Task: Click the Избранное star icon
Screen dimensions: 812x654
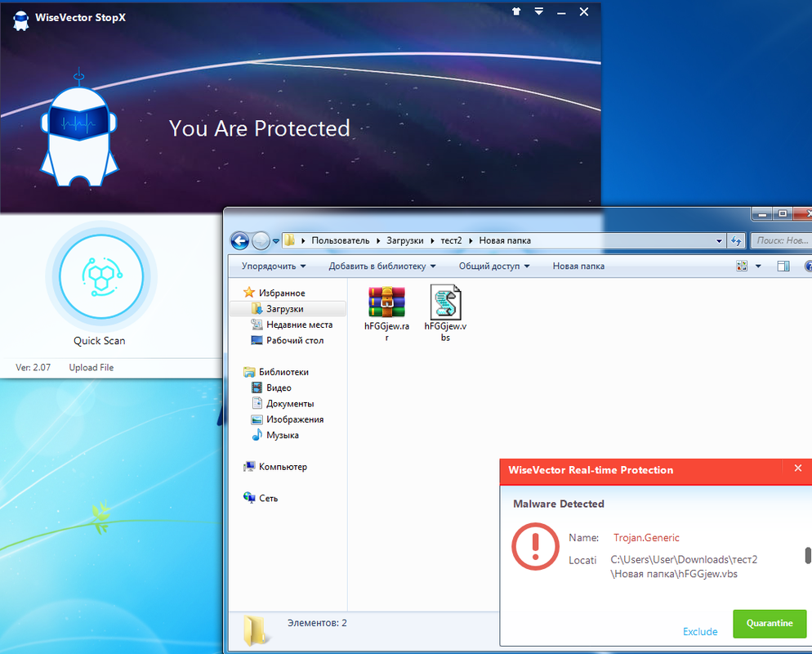Action: point(249,293)
